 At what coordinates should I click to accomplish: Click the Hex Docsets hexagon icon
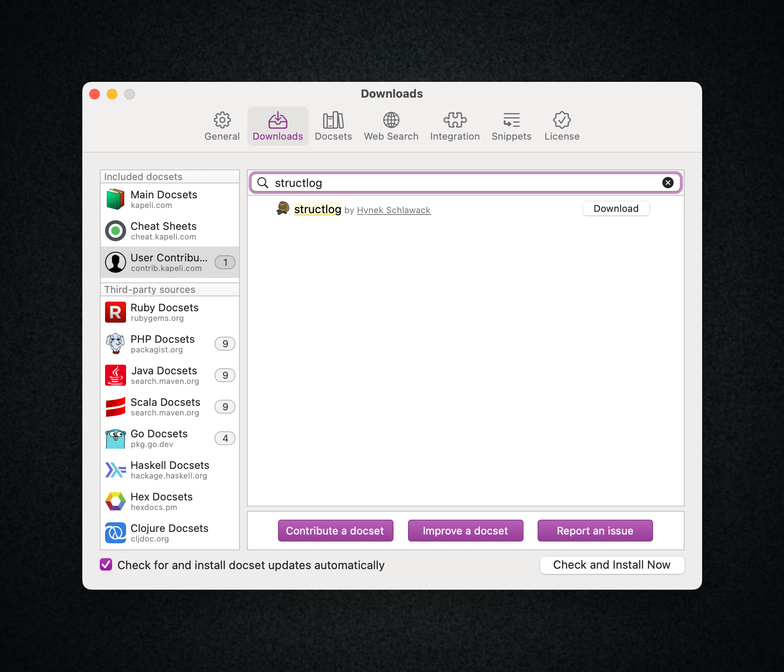(x=116, y=501)
